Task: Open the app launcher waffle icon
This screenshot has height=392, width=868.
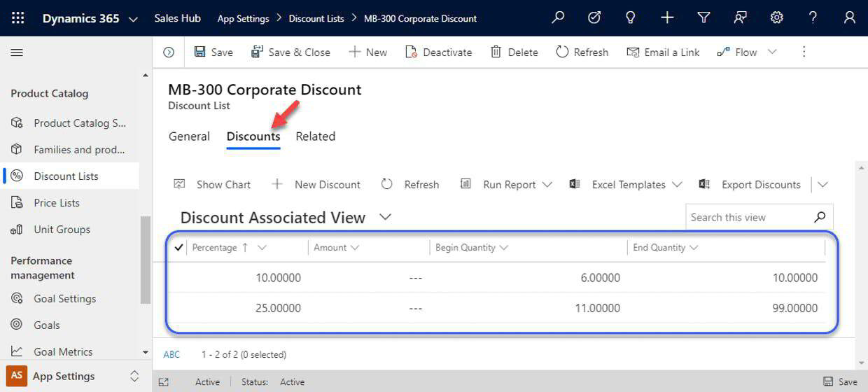Action: (x=17, y=18)
